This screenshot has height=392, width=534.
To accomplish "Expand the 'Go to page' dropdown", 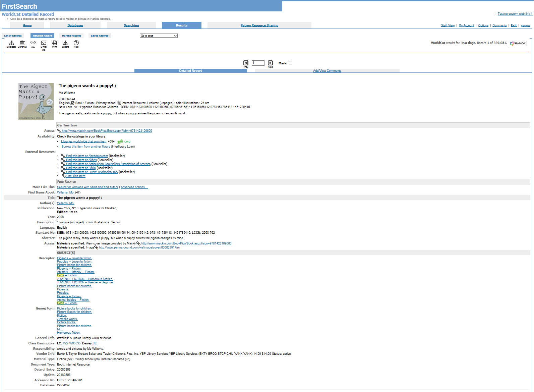I will click(x=159, y=36).
